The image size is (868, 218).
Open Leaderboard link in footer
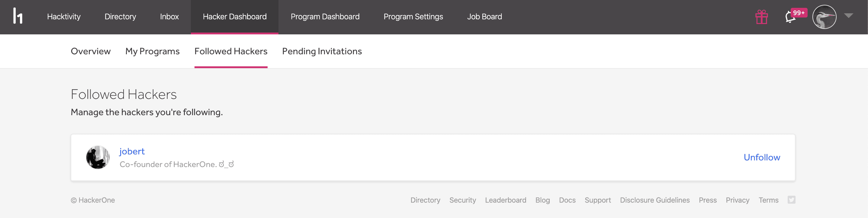click(506, 200)
